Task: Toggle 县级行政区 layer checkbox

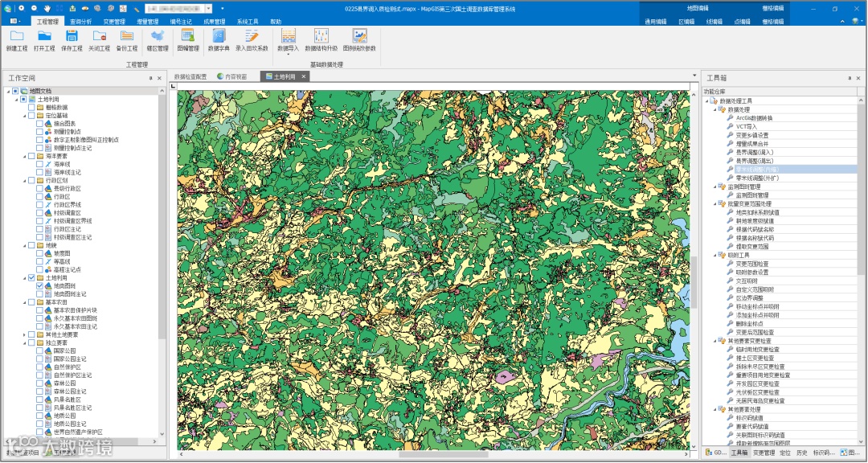Action: pos(39,189)
